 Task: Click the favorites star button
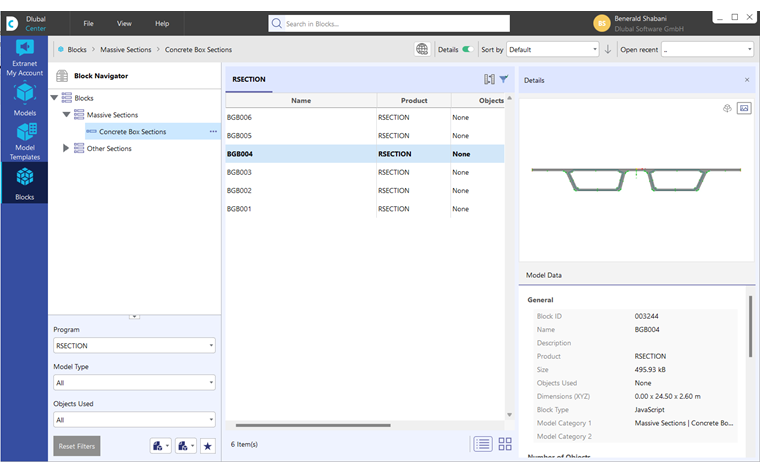(x=207, y=446)
